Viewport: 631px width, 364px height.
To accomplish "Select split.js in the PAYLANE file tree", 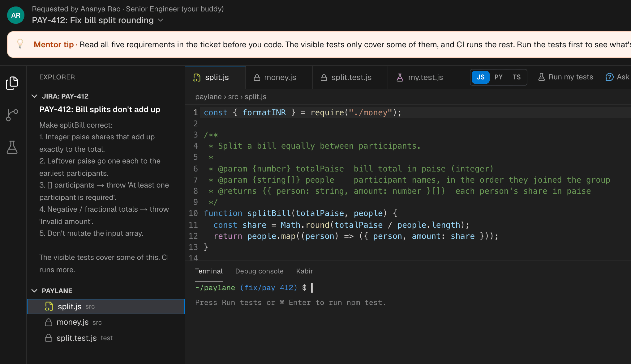I will coord(106,307).
